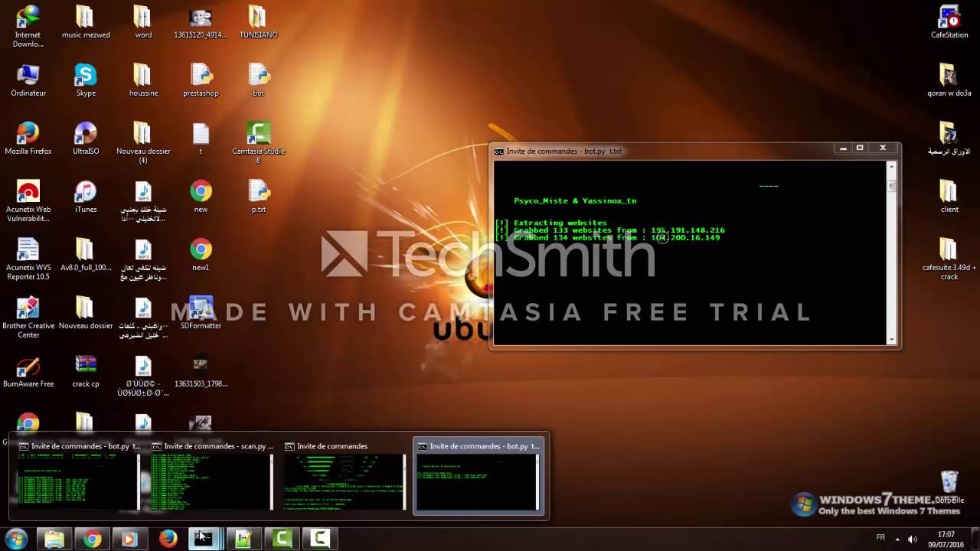Open the crack cp archive

click(86, 370)
